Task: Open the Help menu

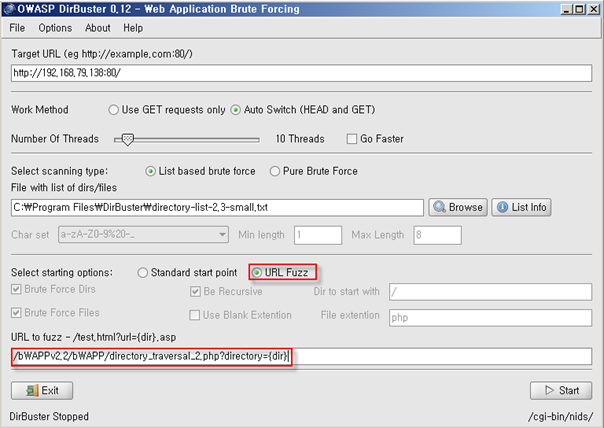Action: pos(133,28)
